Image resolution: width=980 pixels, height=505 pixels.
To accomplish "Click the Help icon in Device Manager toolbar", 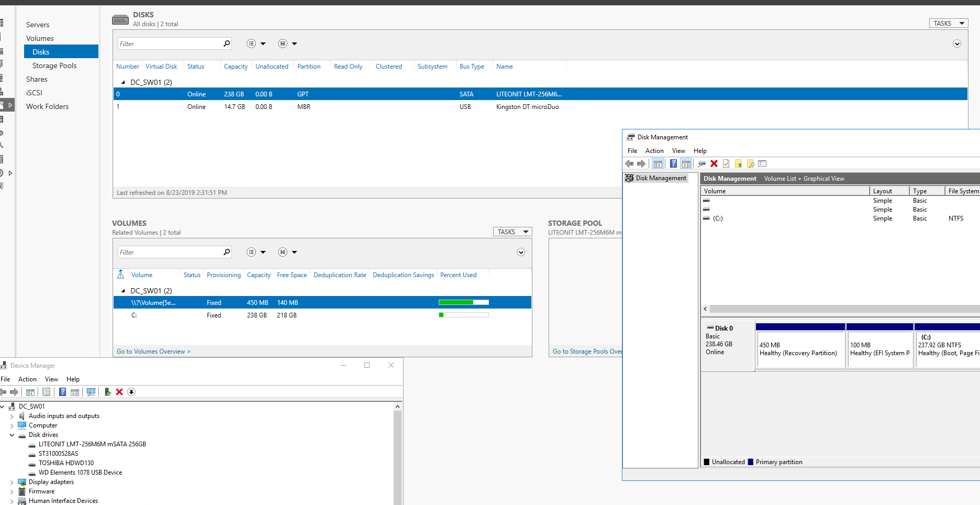I will pos(62,392).
